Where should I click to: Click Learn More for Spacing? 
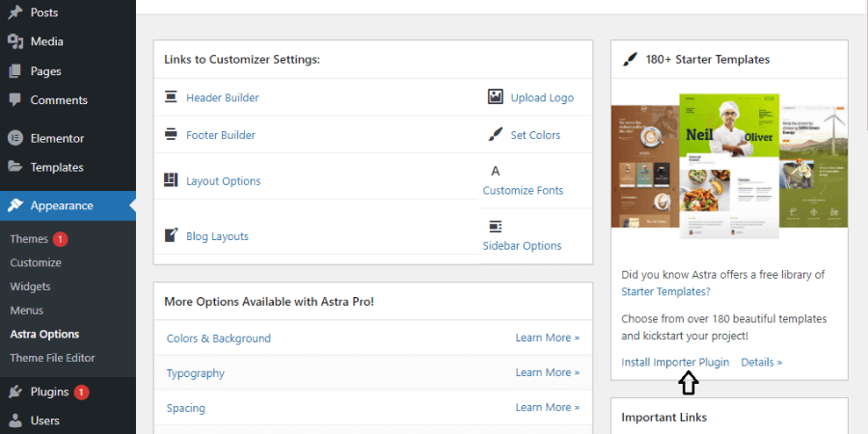click(548, 407)
